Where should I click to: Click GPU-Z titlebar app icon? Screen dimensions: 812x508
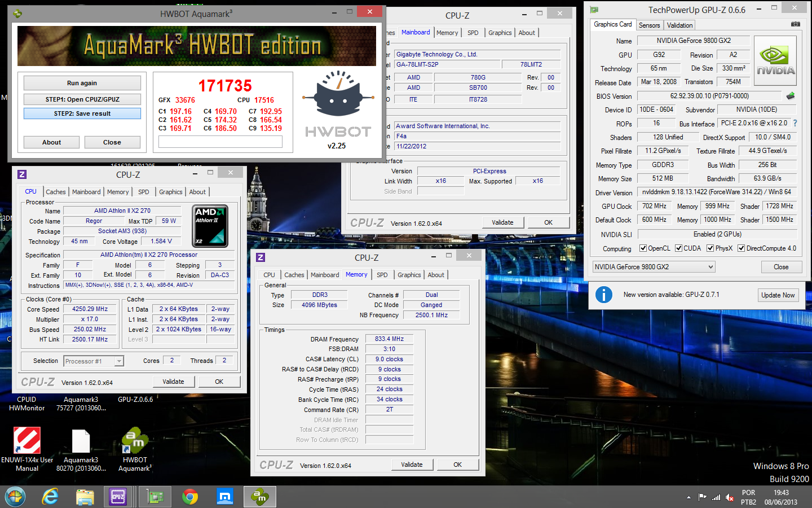pos(594,10)
